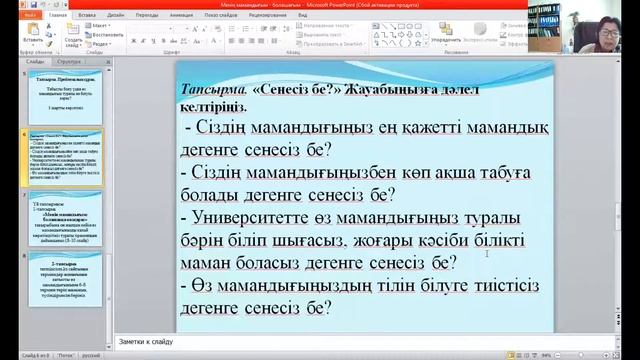The image size is (640, 360).
Task: Toggle Align text left
Action: click(x=231, y=41)
